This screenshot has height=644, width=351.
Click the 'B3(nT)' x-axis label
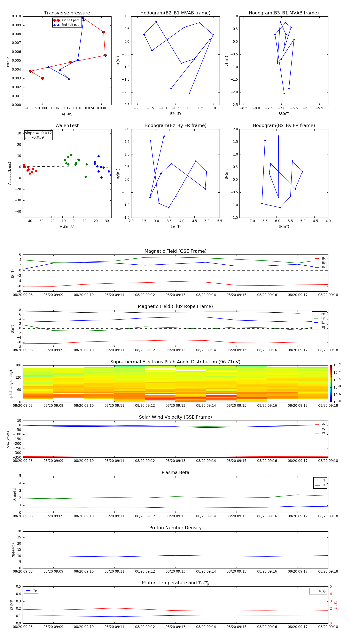(x=284, y=114)
